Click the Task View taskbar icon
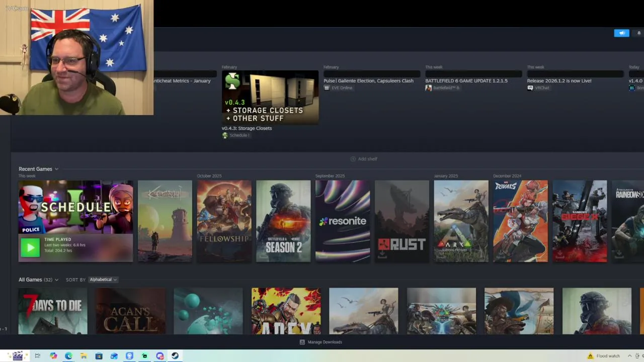Screen dimensions: 644x362 (38, 356)
